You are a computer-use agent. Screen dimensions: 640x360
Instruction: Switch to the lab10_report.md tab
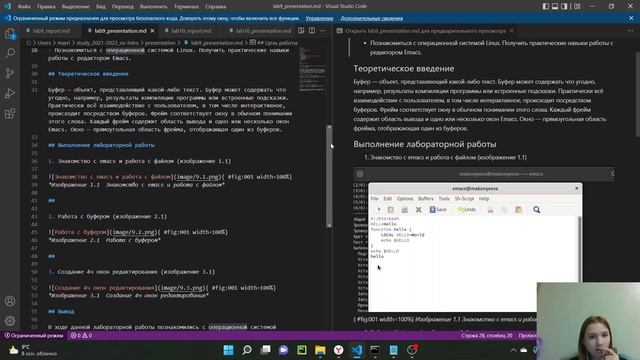tap(191, 31)
